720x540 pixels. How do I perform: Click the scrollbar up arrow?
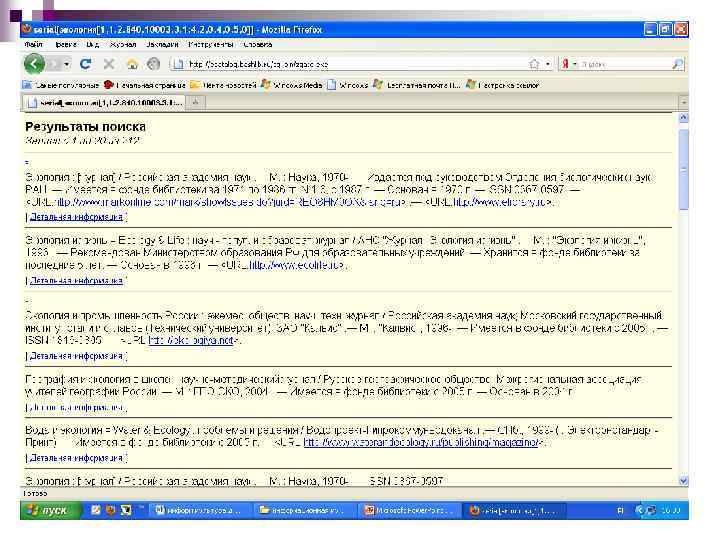tap(683, 118)
